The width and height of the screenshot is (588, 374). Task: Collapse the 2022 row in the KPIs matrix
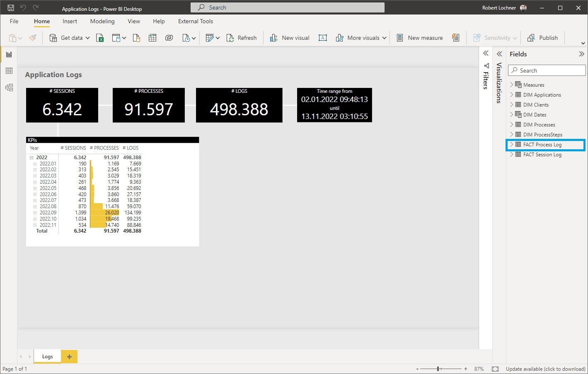pos(32,157)
